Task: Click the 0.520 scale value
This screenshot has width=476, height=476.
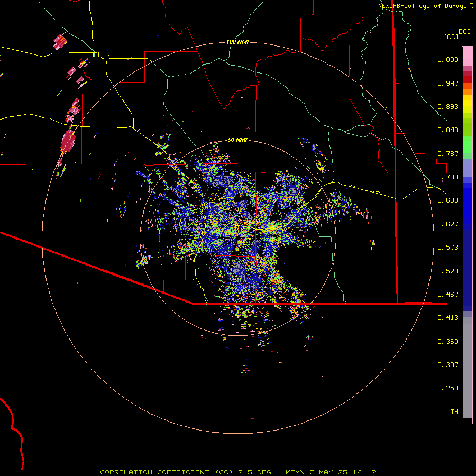Action: (448, 271)
